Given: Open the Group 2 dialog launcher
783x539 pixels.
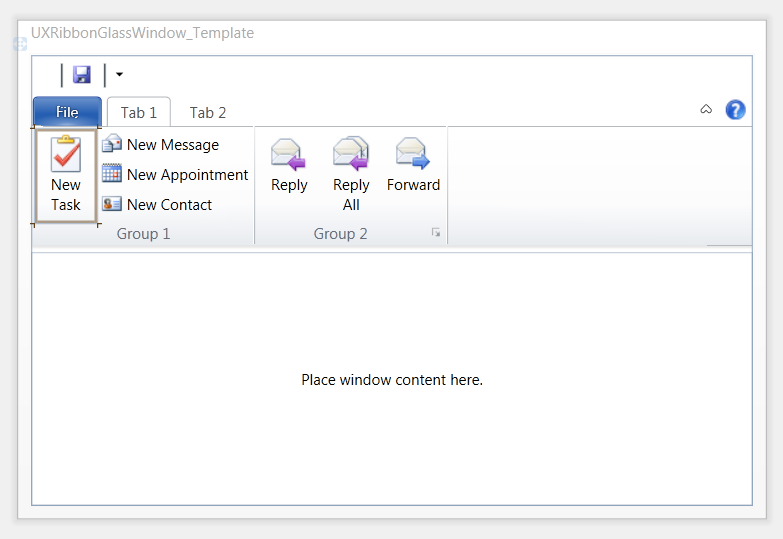Looking at the screenshot, I should pos(436,232).
